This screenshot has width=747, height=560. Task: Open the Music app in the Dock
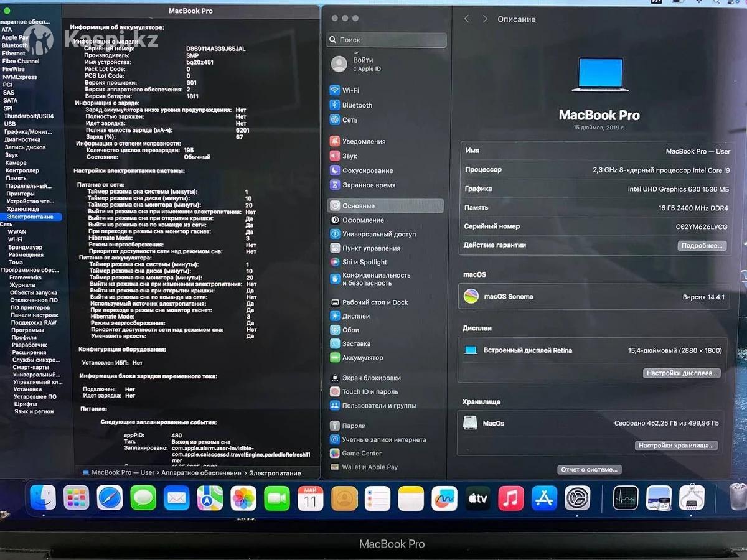[x=511, y=498]
